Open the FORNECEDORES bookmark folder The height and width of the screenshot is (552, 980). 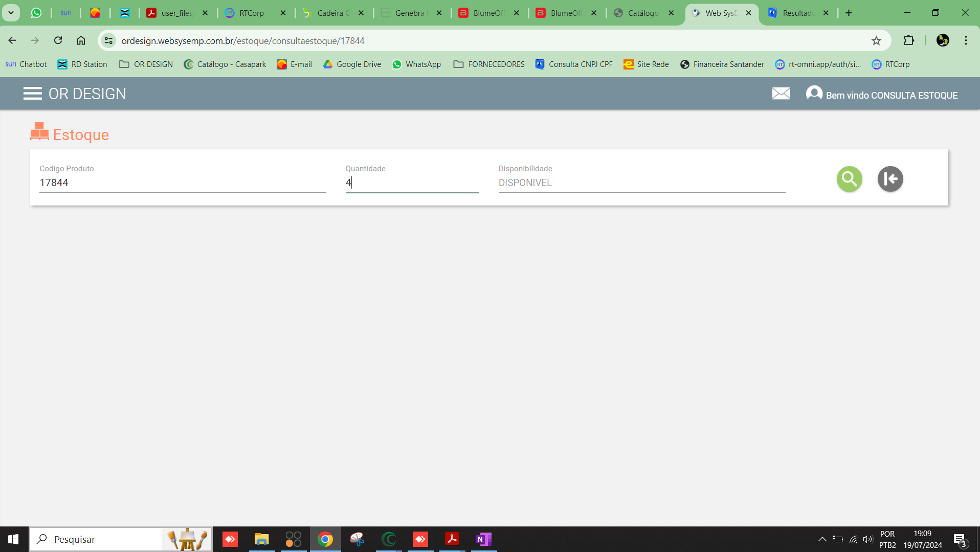(489, 64)
